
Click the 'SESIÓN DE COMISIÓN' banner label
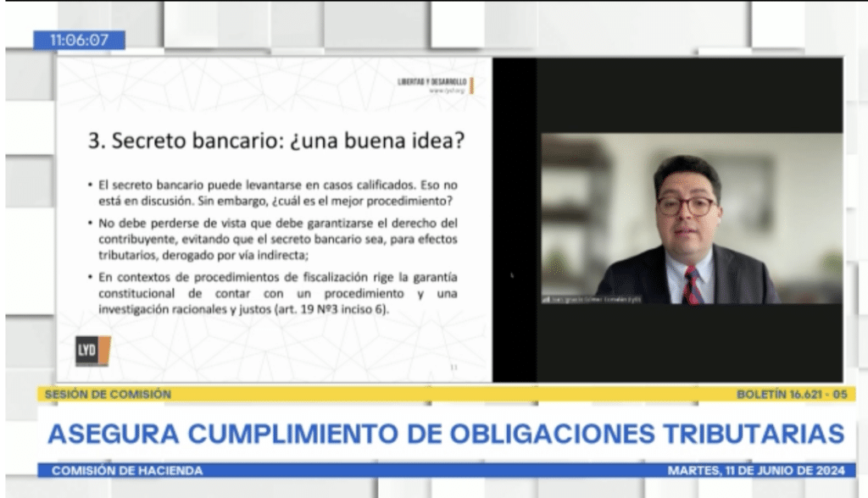pos(106,394)
